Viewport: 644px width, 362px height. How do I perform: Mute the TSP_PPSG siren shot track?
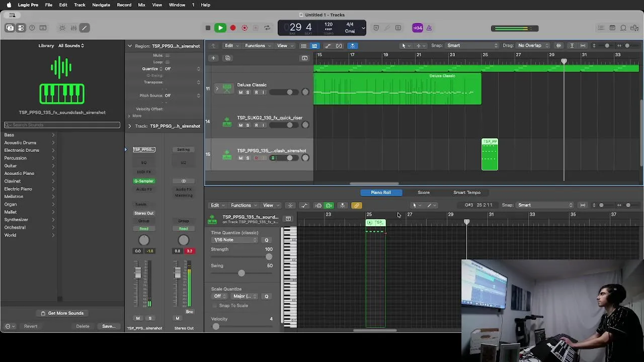coord(240,158)
